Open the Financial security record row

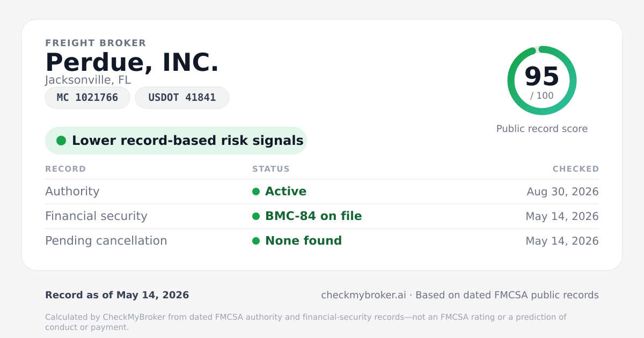tap(322, 216)
